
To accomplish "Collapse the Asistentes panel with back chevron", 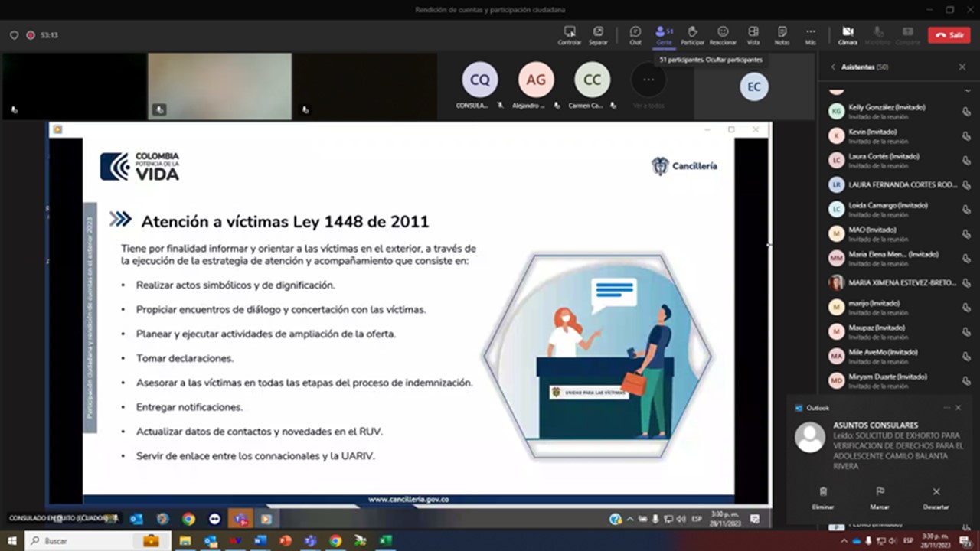I will click(x=833, y=67).
